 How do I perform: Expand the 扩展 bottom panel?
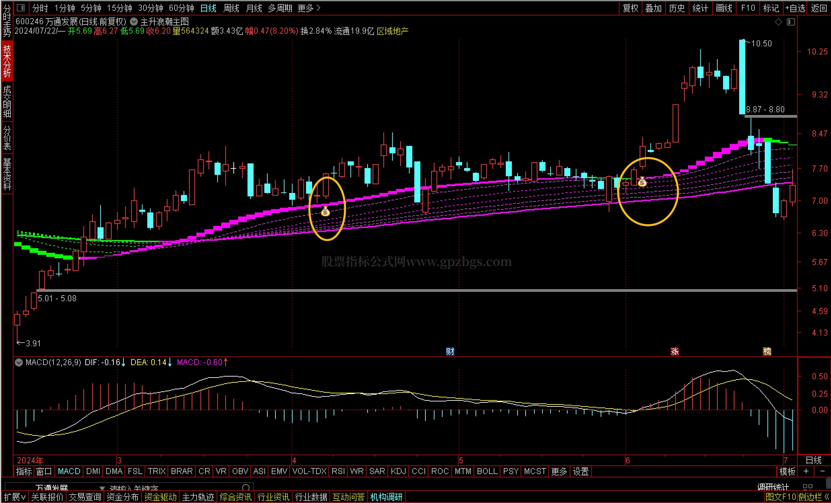[x=15, y=497]
